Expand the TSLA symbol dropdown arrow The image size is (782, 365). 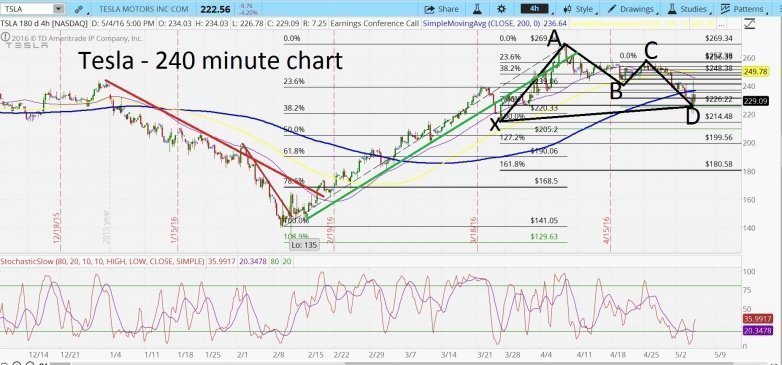click(58, 8)
